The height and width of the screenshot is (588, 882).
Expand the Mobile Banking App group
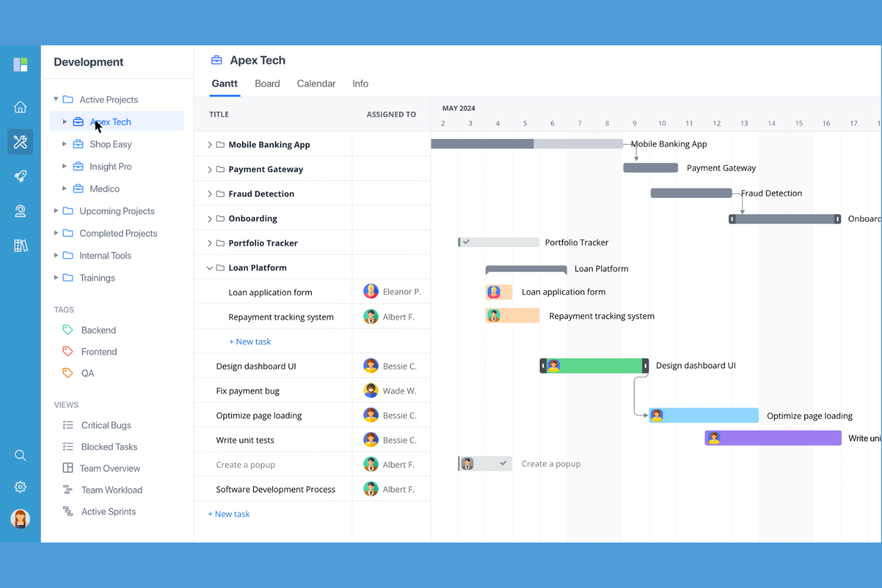point(210,145)
